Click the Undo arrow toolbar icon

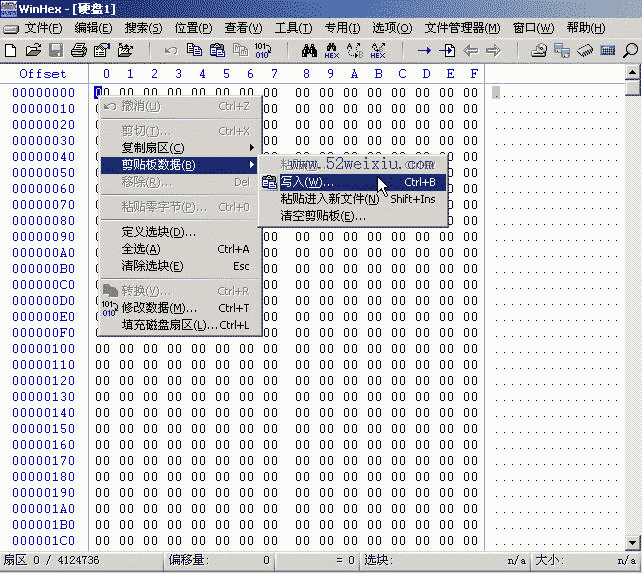[x=171, y=51]
